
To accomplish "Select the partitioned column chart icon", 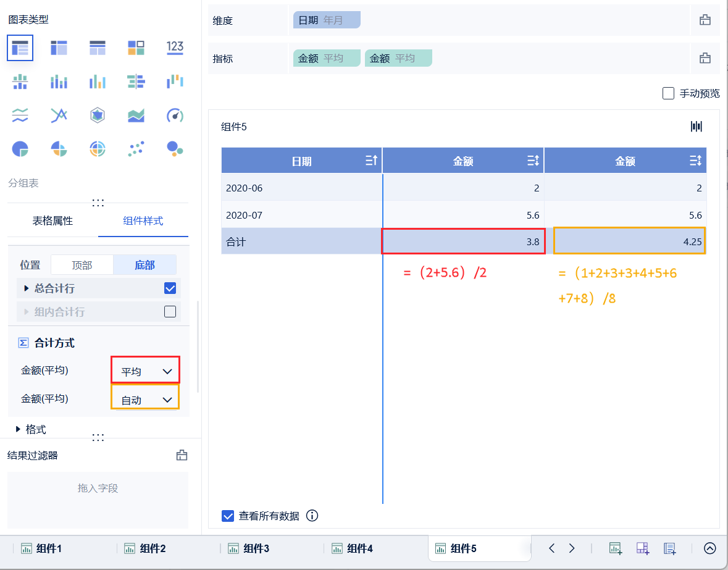I will tap(20, 82).
